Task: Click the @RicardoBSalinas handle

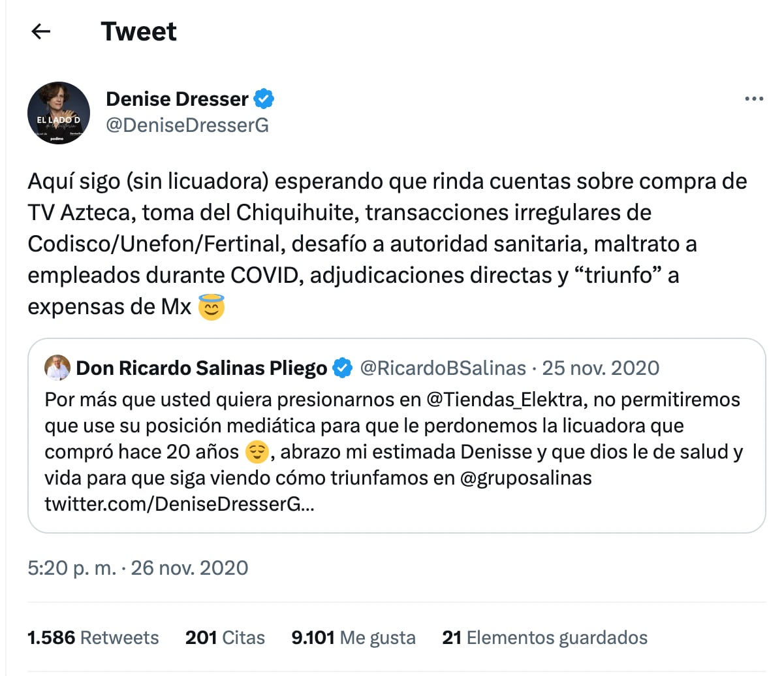Action: 443,368
